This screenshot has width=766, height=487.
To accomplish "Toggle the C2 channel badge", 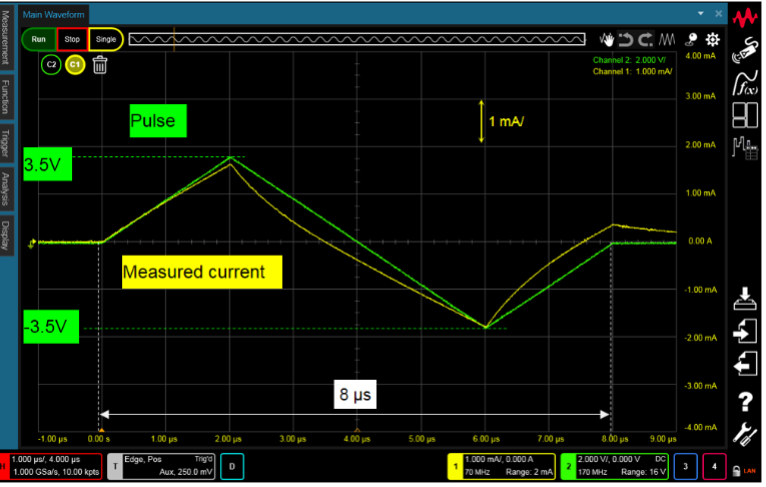I will coord(51,64).
